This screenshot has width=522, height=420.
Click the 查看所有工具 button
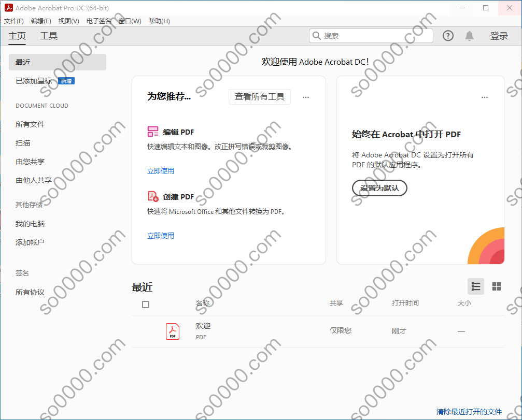point(260,97)
